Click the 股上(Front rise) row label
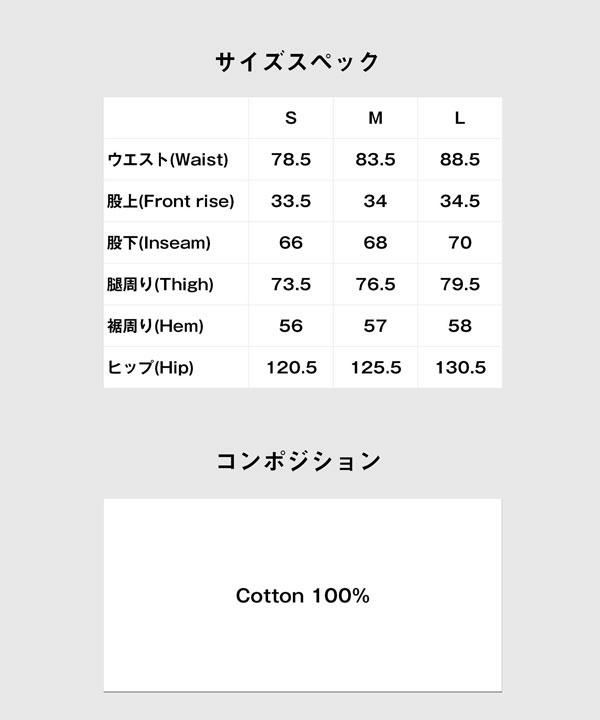Viewport: 600px width, 720px height. tap(170, 201)
